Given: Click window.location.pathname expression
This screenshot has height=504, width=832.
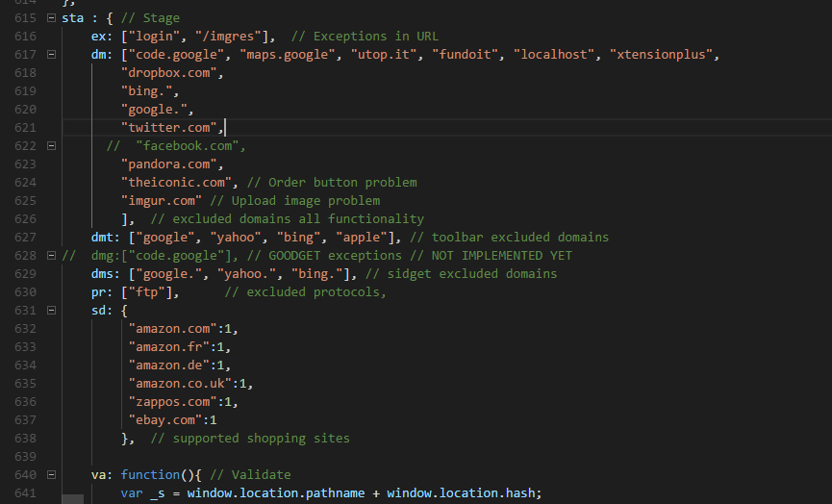Looking at the screenshot, I should 276,493.
